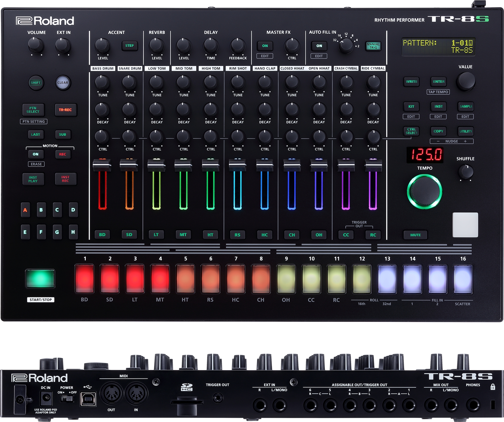Select the BD instrument track button
504x422 pixels.
pos(102,235)
